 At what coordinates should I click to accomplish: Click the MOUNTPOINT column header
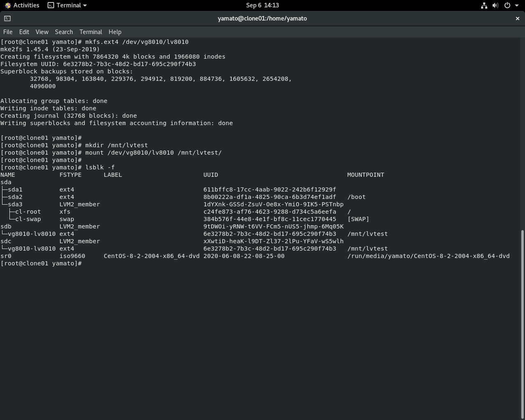366,175
